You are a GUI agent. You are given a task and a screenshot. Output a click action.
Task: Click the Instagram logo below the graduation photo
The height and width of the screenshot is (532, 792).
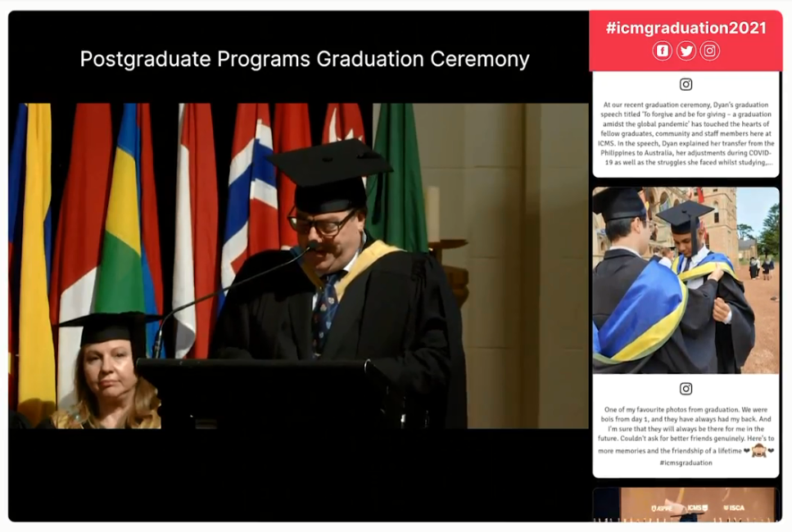[x=686, y=389]
